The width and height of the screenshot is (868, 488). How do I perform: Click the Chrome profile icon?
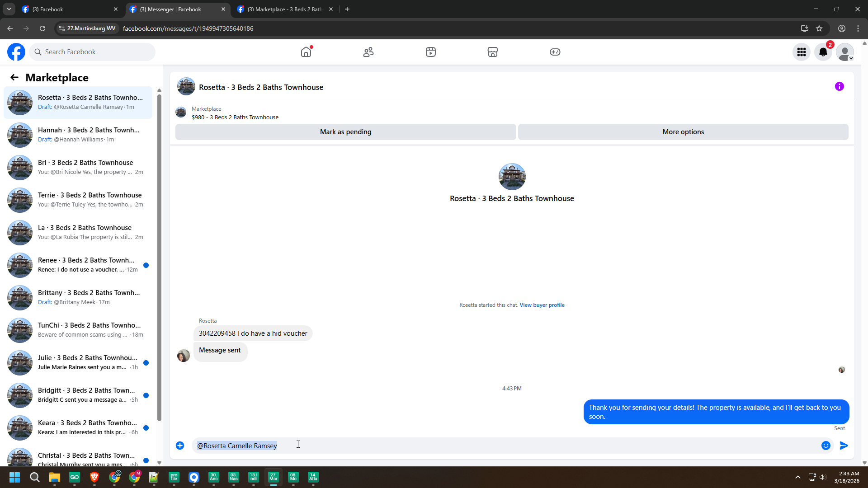842,28
